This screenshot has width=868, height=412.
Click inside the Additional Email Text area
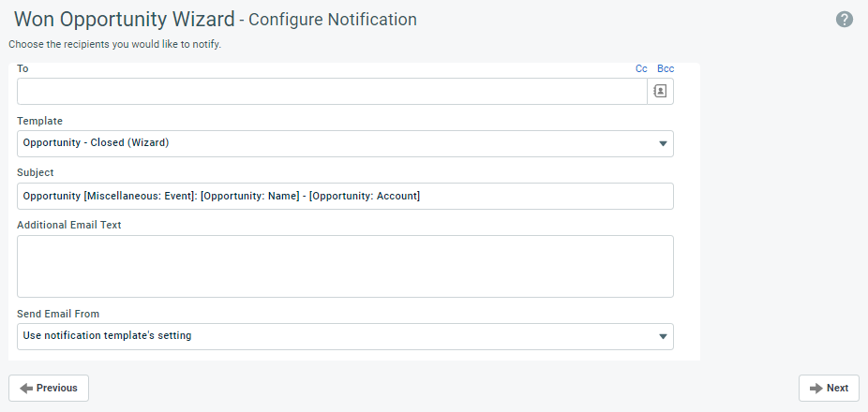pyautogui.click(x=345, y=266)
